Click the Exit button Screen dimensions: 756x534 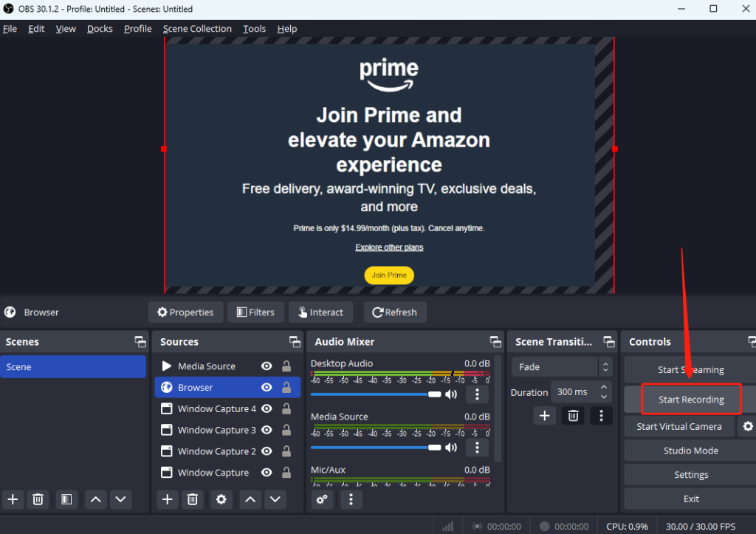point(691,499)
